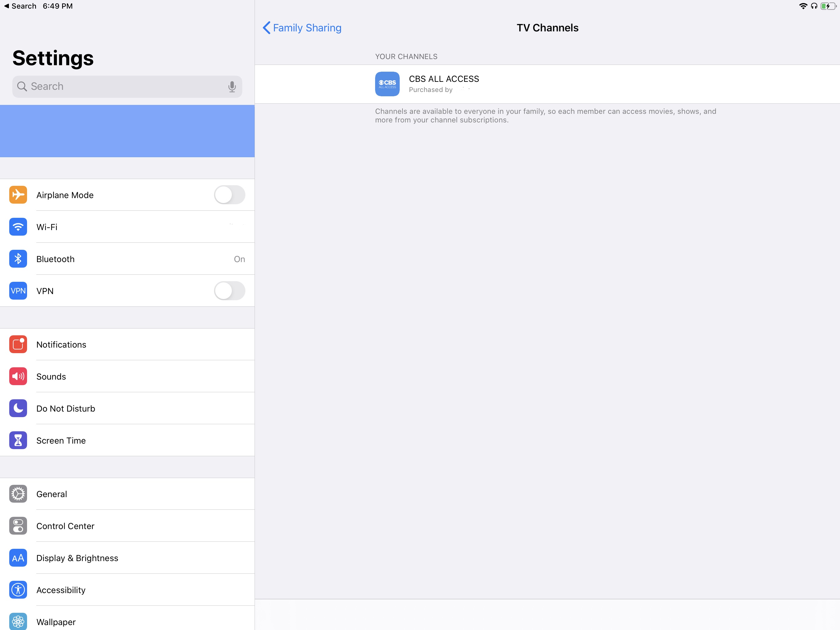Click the Do Not Disturb moon icon

click(x=18, y=408)
